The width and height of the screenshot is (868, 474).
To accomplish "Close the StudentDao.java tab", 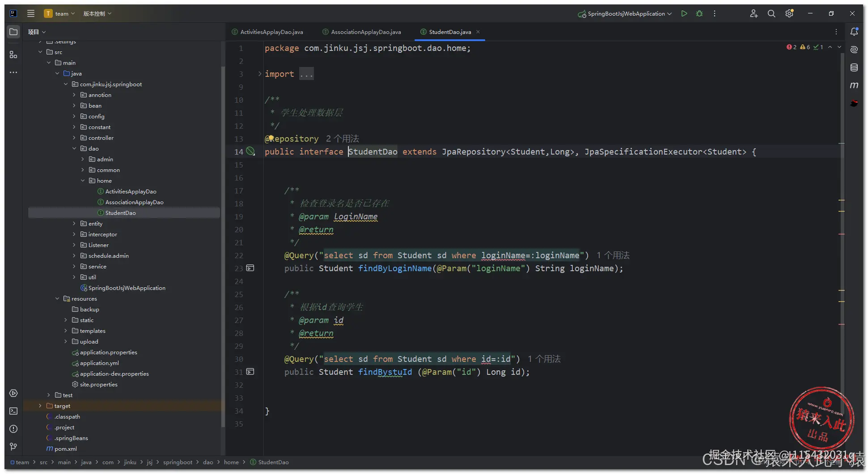I will click(478, 32).
